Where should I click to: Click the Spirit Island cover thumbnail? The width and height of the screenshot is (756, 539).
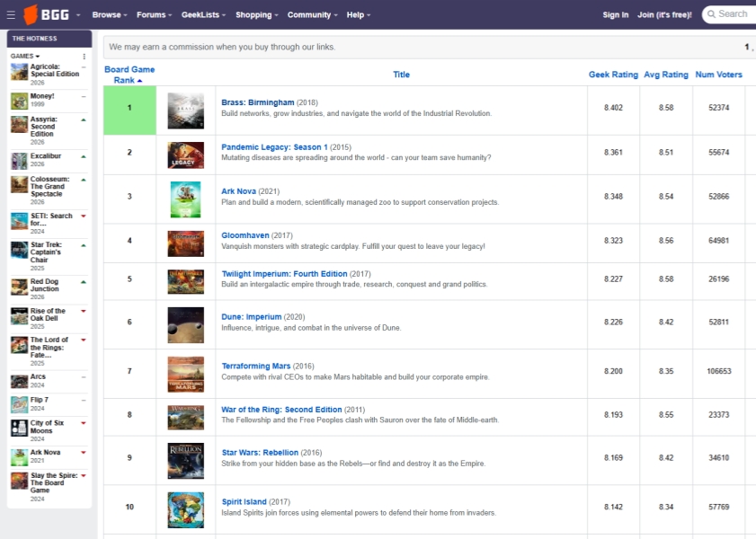[185, 509]
